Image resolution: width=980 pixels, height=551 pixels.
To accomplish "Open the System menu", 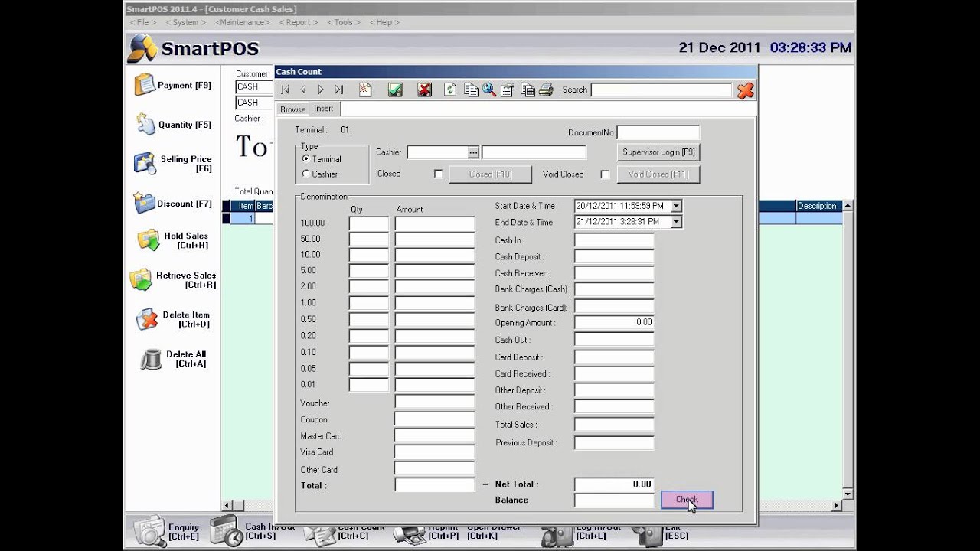I will click(185, 22).
